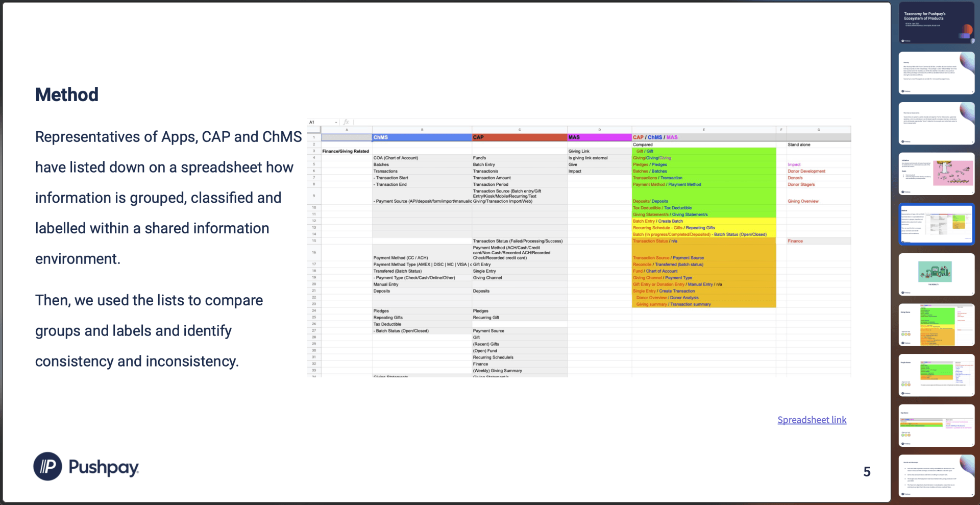The image size is (980, 505).
Task: Click the 'COA (Chart of Account)' cell
Action: [x=422, y=158]
